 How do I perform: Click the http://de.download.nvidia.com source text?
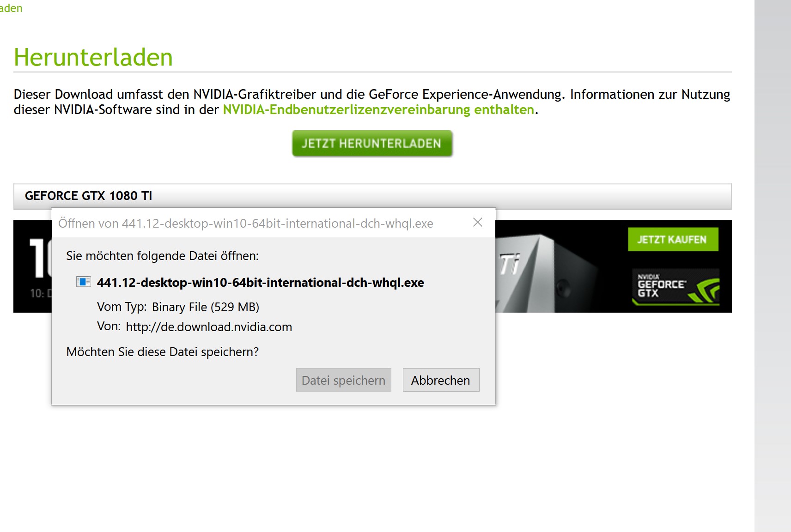coord(209,327)
